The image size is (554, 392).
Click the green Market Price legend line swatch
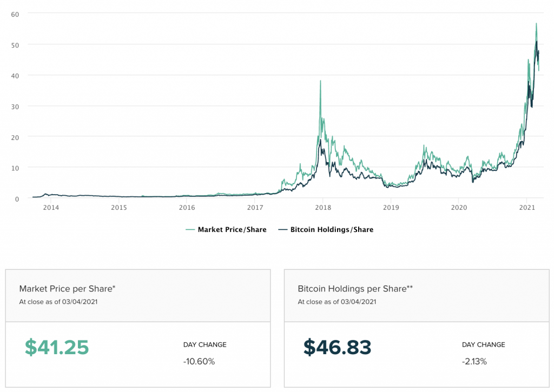point(190,229)
